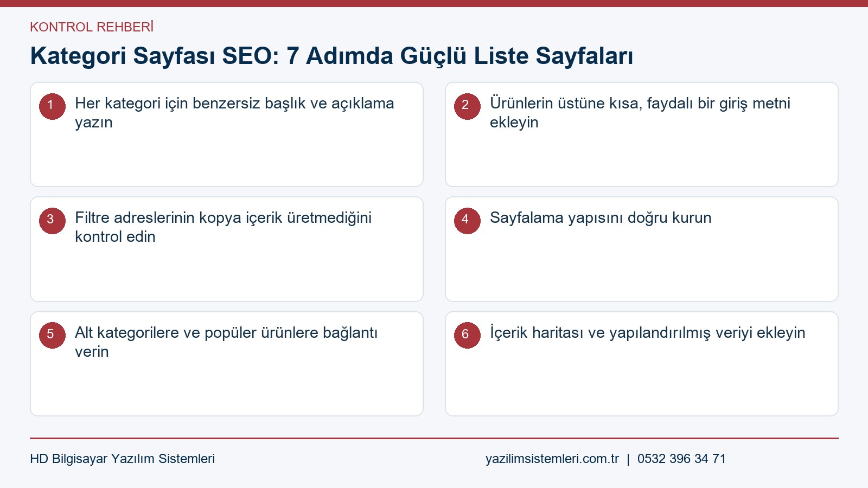The width and height of the screenshot is (868, 488).
Task: Select text 'Sayfalama yapısını doğru kurun'
Action: (601, 218)
